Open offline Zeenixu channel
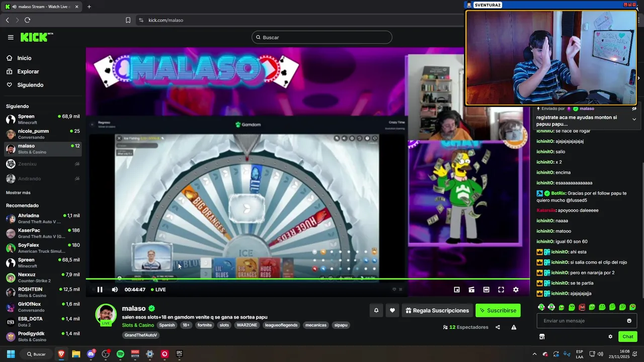 (42, 164)
